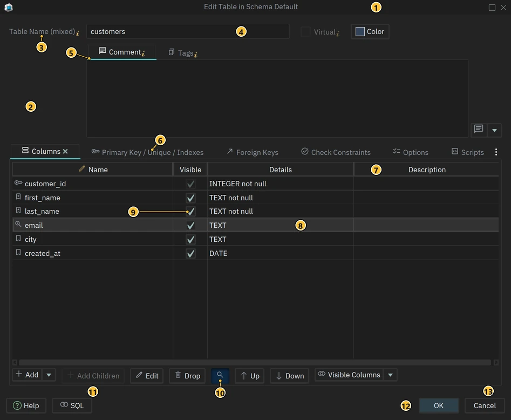Move the column Down

pyautogui.click(x=289, y=376)
